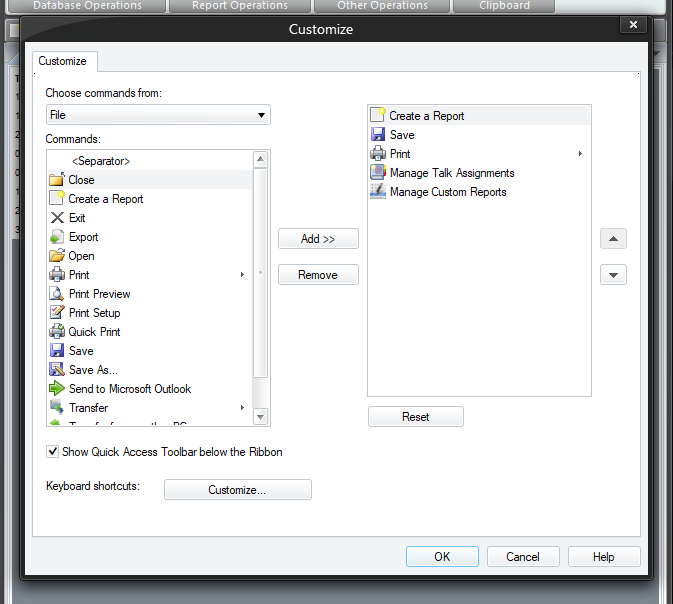This screenshot has width=673, height=604.
Task: Click the Print Preview magnifier icon
Action: pos(57,294)
